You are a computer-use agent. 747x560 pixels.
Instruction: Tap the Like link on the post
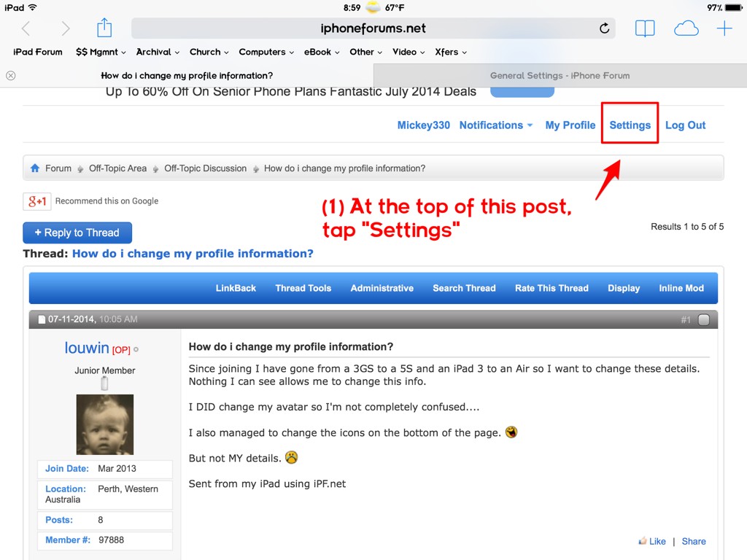click(x=657, y=541)
